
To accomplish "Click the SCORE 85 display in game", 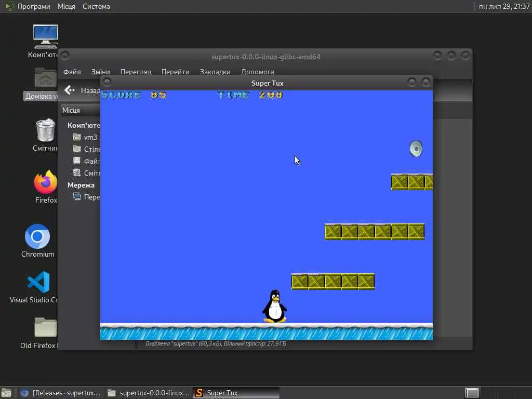I will (x=134, y=95).
